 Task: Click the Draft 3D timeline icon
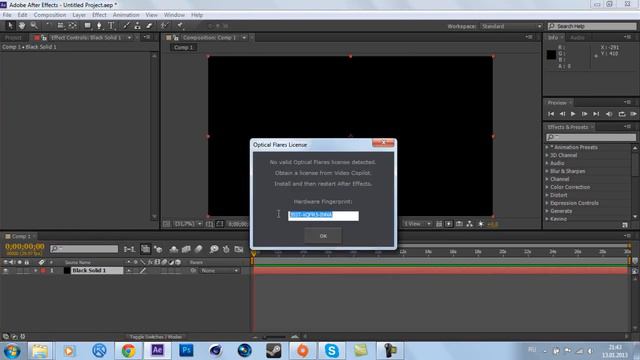[158, 249]
